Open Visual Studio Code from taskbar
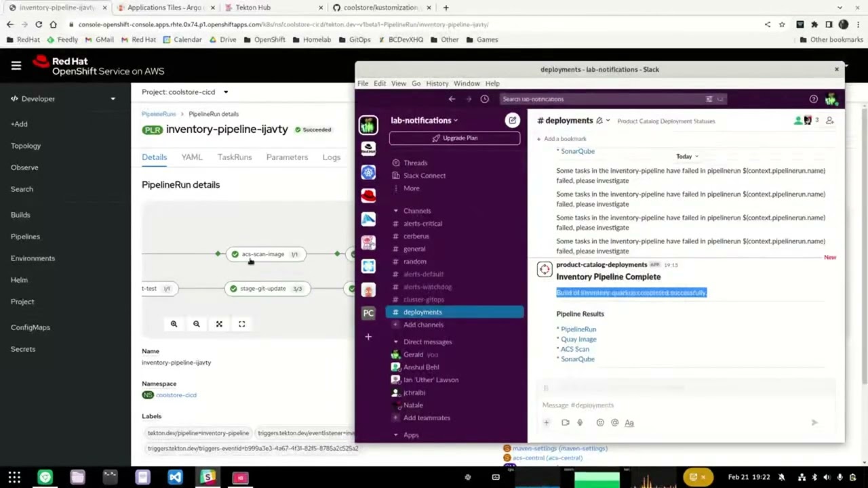This screenshot has height=488, width=868. (175, 477)
